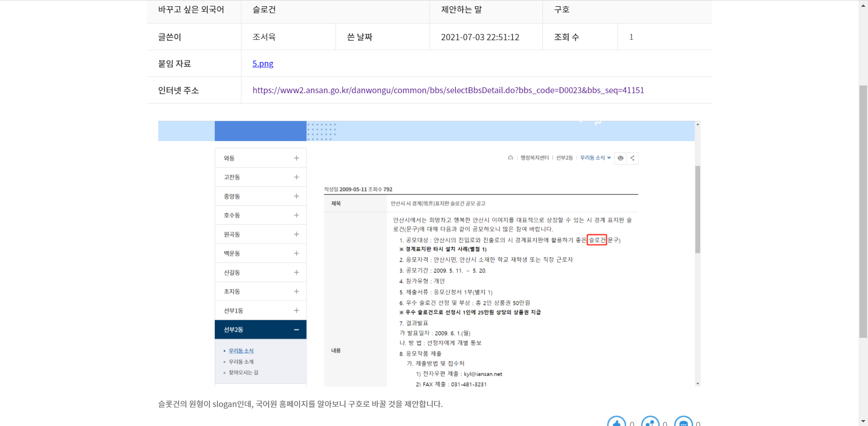Select 우리동 소식 in the sidebar submenu
868x426 pixels.
pyautogui.click(x=241, y=351)
